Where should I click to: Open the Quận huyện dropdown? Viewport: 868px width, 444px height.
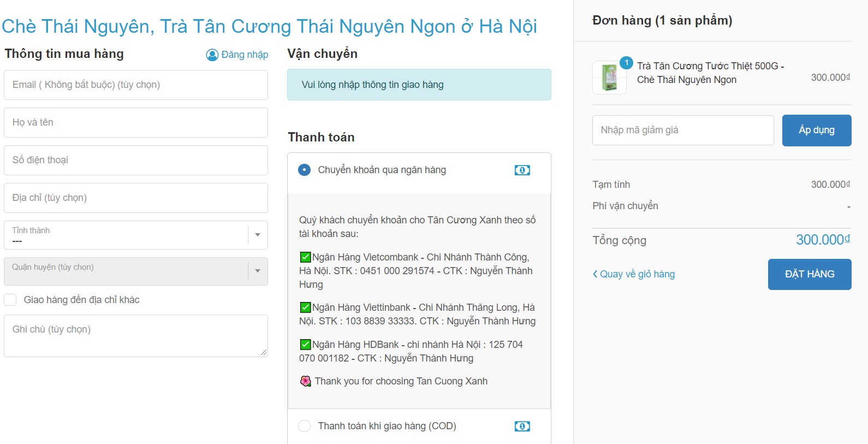coord(135,271)
